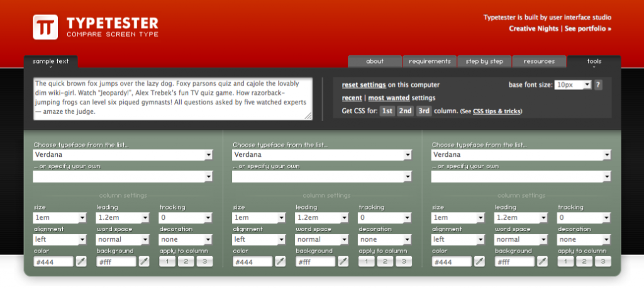
Task: Switch to the requirements tab
Action: pyautogui.click(x=430, y=61)
